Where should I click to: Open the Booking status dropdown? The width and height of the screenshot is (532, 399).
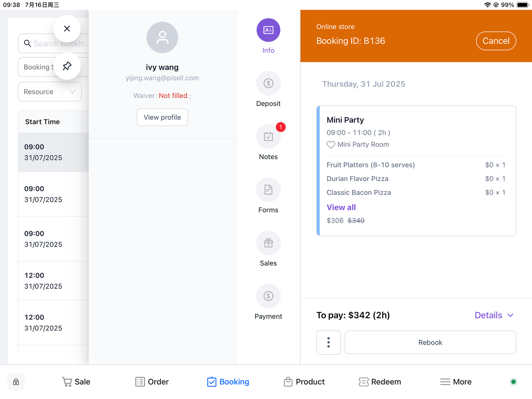tap(37, 67)
